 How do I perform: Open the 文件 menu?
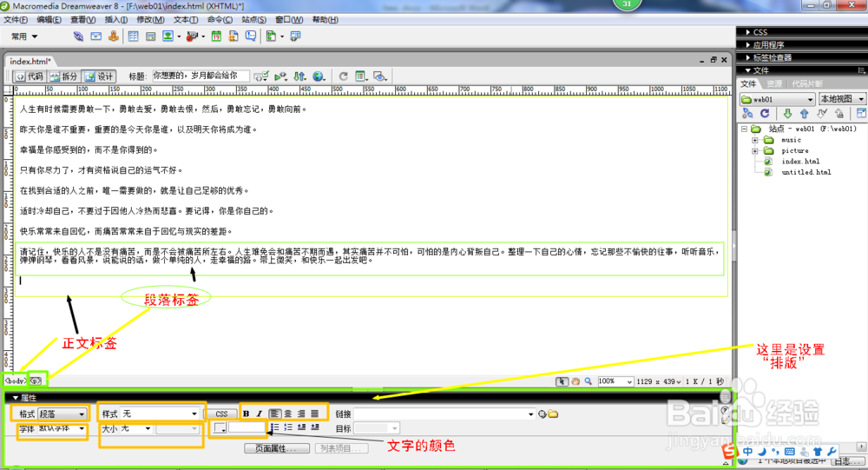coord(16,19)
